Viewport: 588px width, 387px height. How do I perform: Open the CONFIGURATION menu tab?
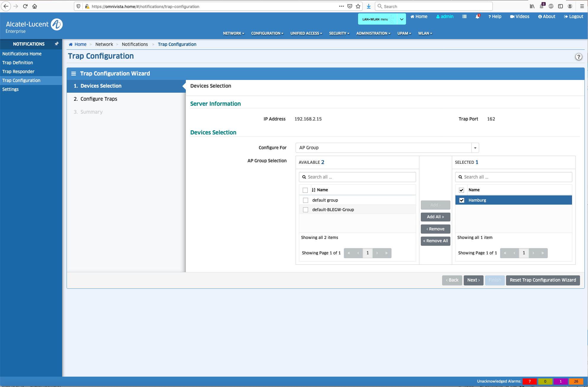[267, 33]
